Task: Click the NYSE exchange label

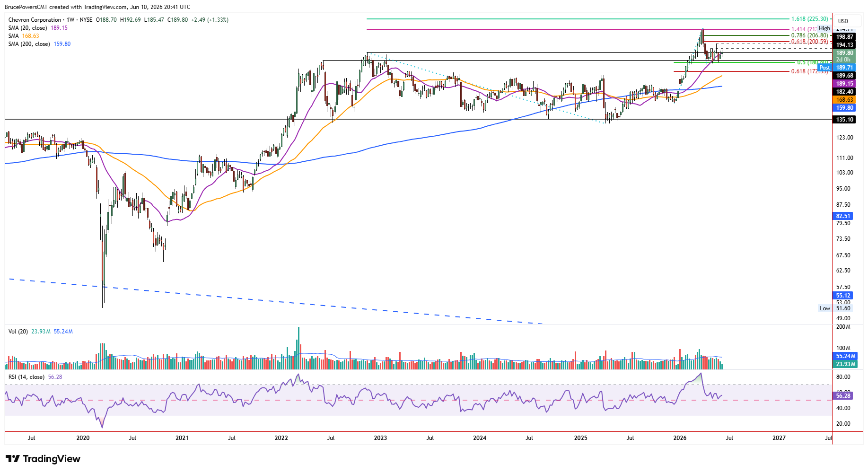Action: [86, 20]
